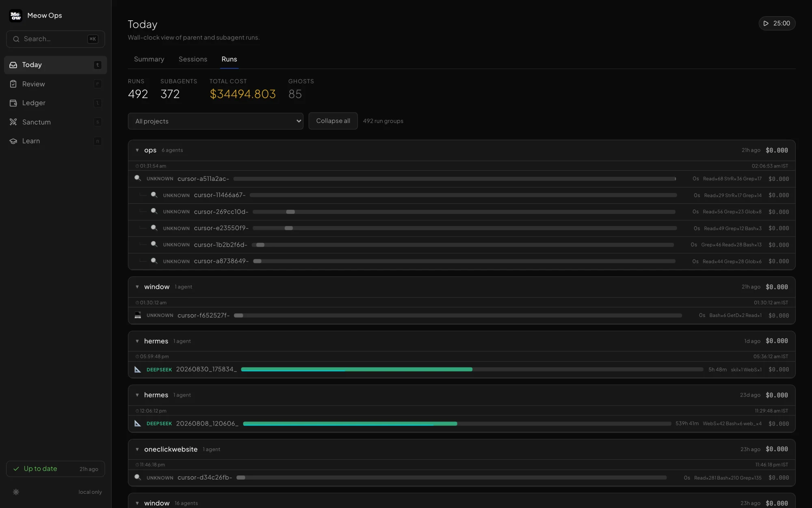The width and height of the screenshot is (812, 508).
Task: Click the Sanctum crossed swords icon
Action: [x=13, y=122]
